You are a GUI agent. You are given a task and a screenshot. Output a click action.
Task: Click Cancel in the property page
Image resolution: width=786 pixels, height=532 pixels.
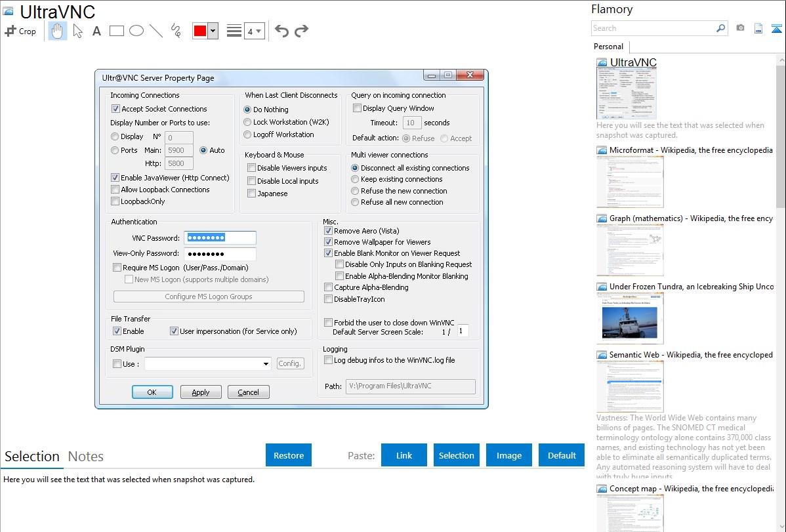(248, 392)
